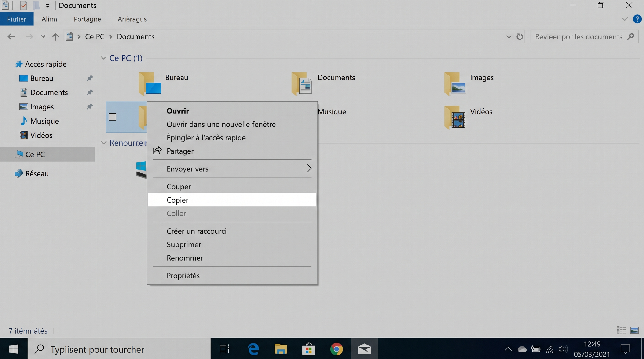Click Renommer in the context menu
Screen dimensions: 644x359
point(232,258)
